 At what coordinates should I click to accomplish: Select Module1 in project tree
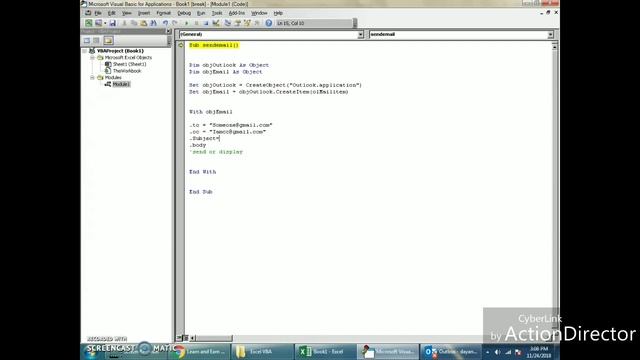pos(121,84)
